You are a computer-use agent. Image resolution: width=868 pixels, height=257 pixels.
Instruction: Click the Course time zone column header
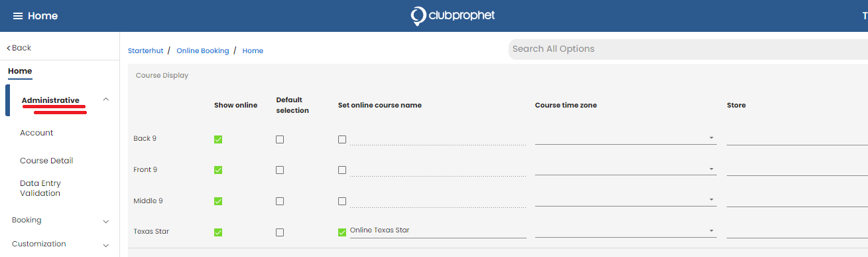(566, 106)
